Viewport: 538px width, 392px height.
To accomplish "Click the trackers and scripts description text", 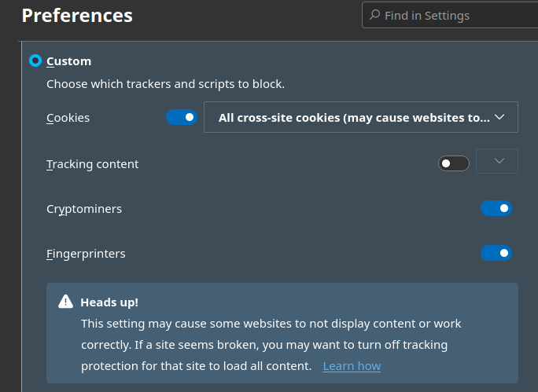I will point(165,84).
